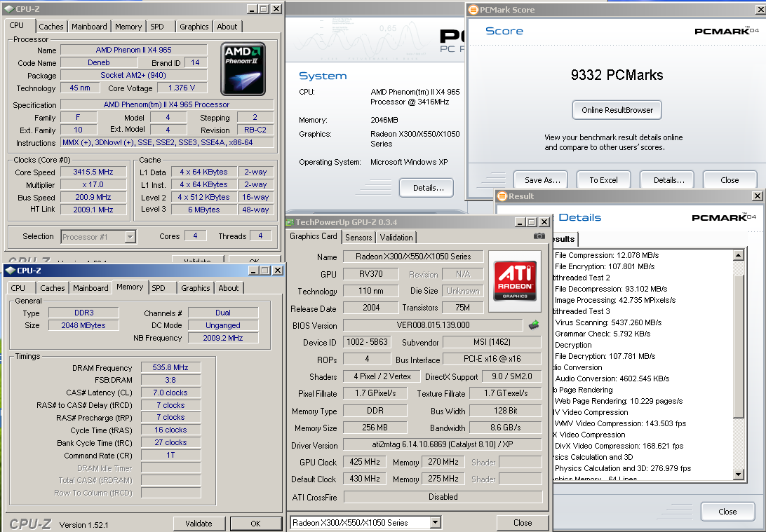Viewport: 766px width, 532px height.
Task: Open the Processor #1 selection dropdown
Action: pos(130,237)
